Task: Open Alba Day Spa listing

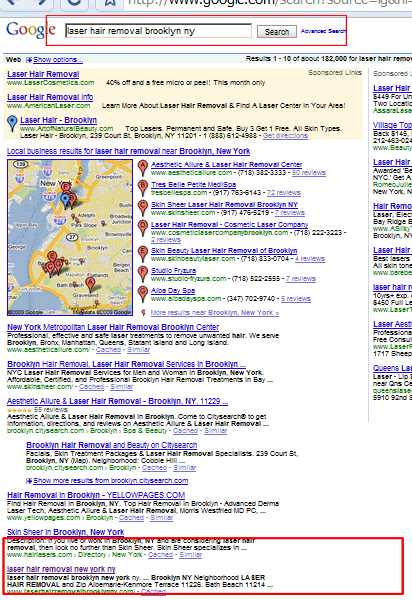Action: [x=173, y=291]
